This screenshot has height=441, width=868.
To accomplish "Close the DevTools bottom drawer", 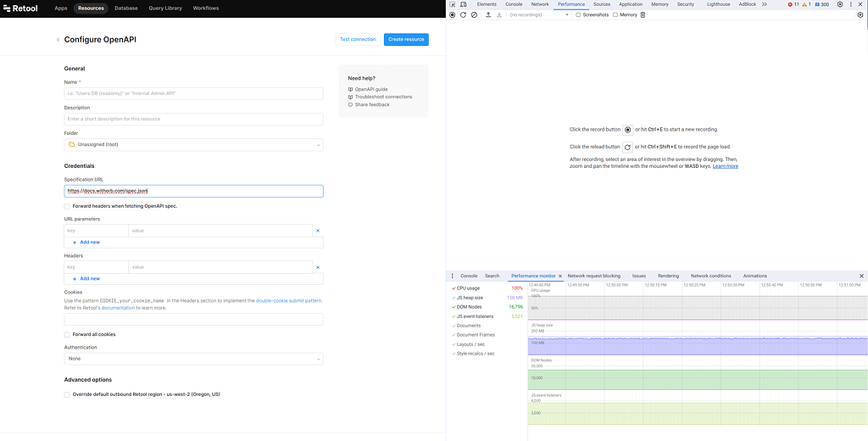I will click(861, 276).
